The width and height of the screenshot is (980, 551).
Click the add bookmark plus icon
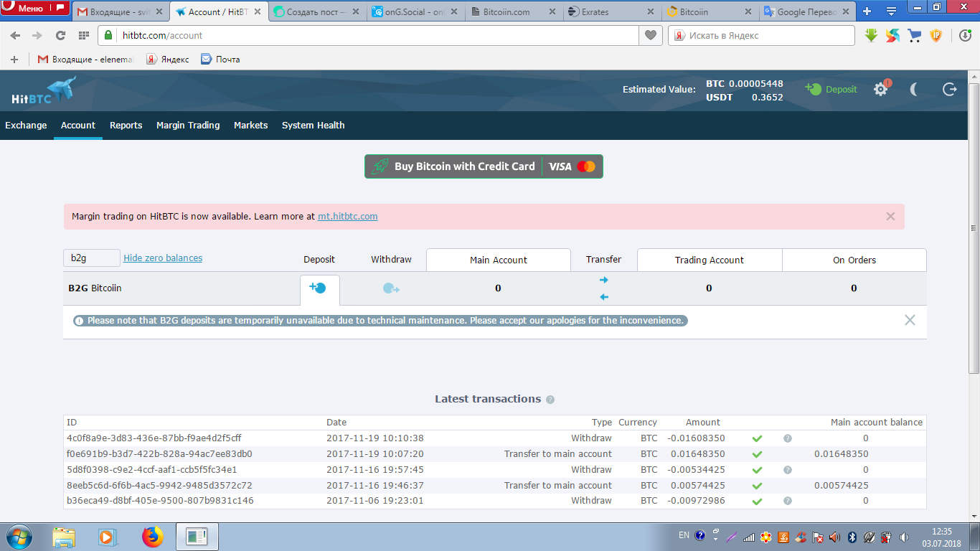pos(14,60)
